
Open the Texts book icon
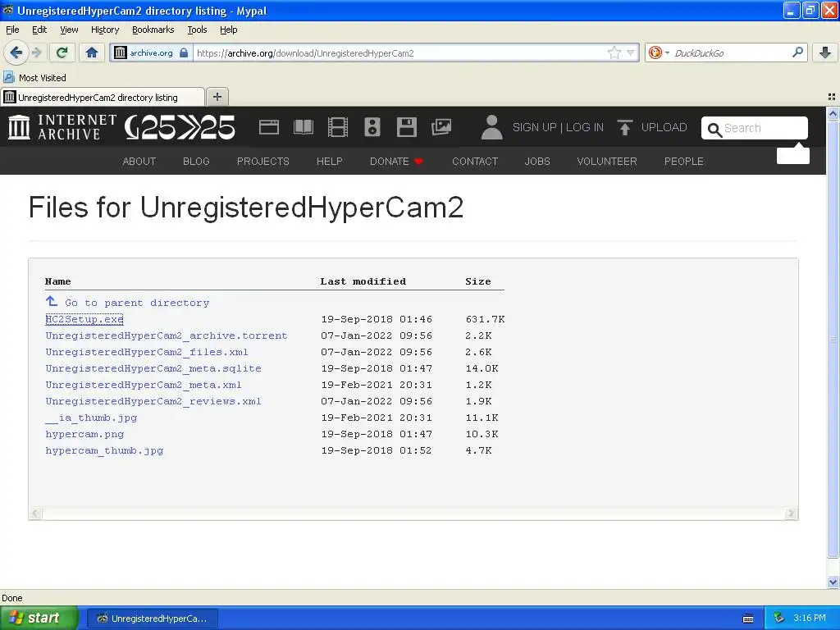304,127
